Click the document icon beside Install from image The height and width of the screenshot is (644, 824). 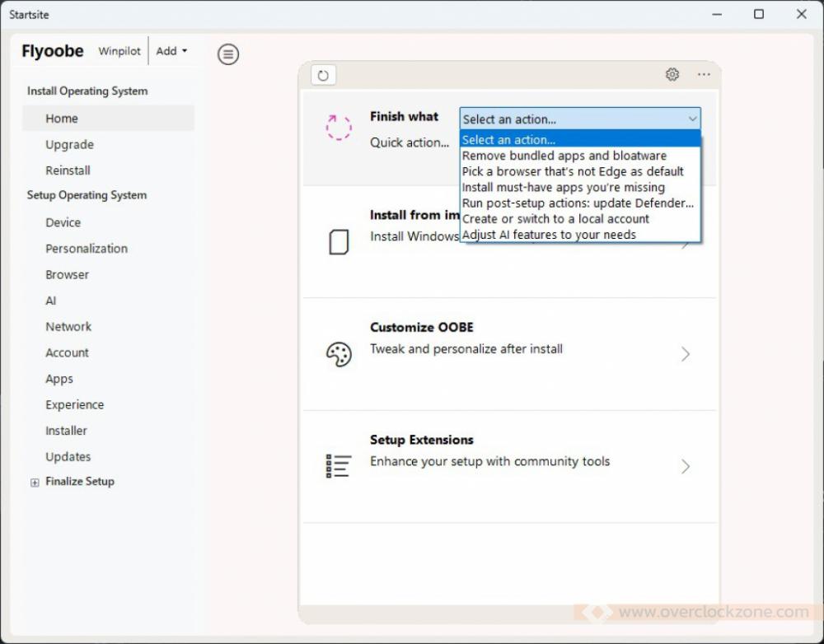[339, 242]
